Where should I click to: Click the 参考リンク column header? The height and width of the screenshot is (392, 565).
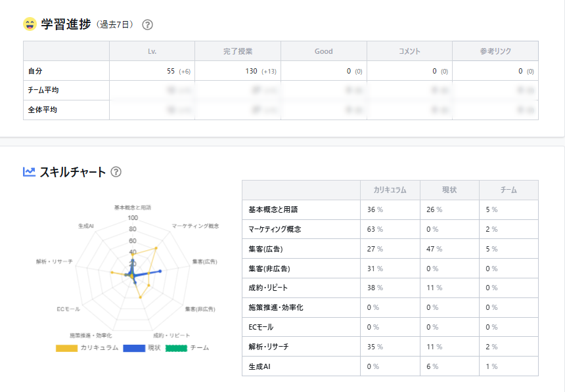[x=495, y=51]
